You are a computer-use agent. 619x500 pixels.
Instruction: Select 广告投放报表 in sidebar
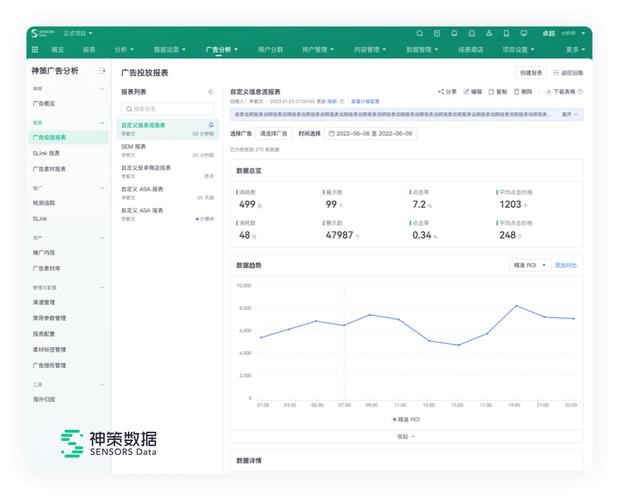[x=68, y=137]
